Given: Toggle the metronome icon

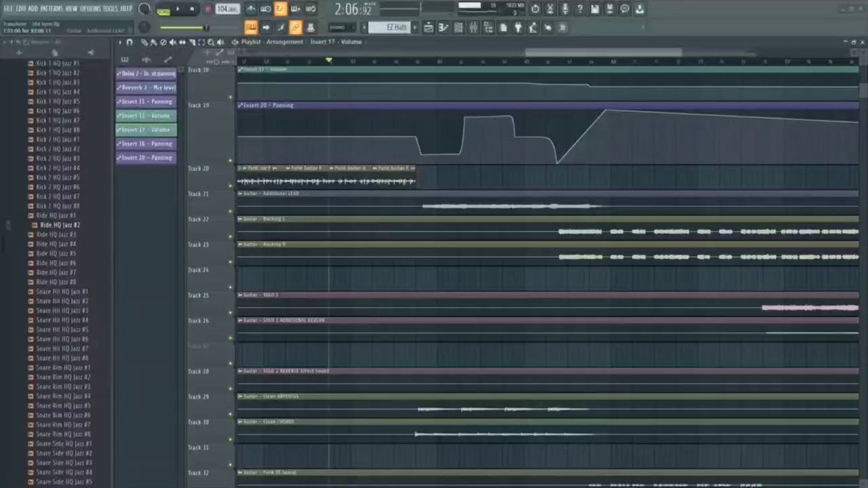Looking at the screenshot, I should 250,9.
